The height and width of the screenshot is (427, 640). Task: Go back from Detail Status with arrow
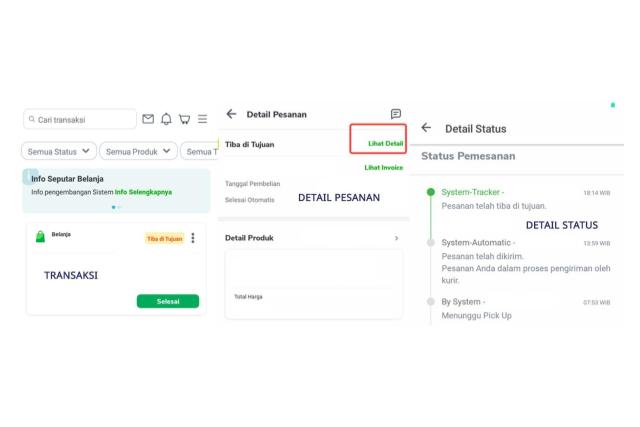[x=427, y=128]
